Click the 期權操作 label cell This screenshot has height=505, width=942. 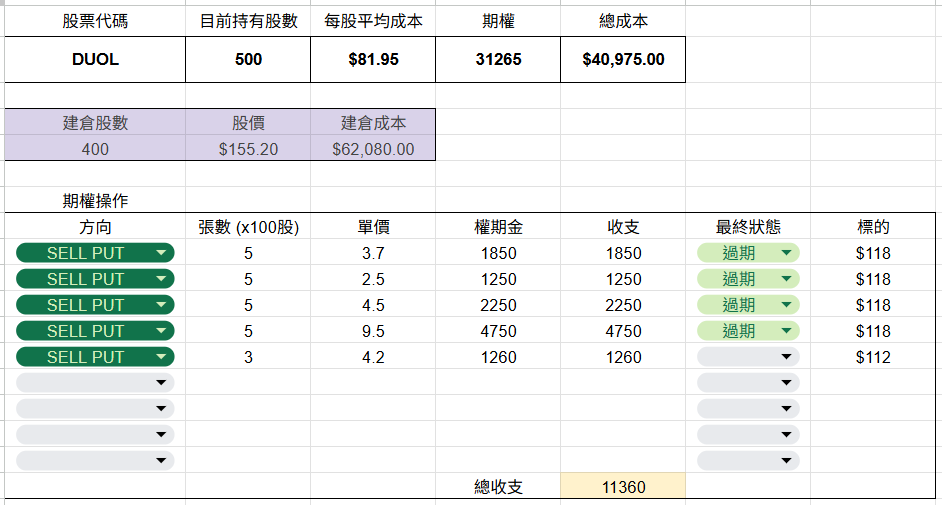(95, 200)
